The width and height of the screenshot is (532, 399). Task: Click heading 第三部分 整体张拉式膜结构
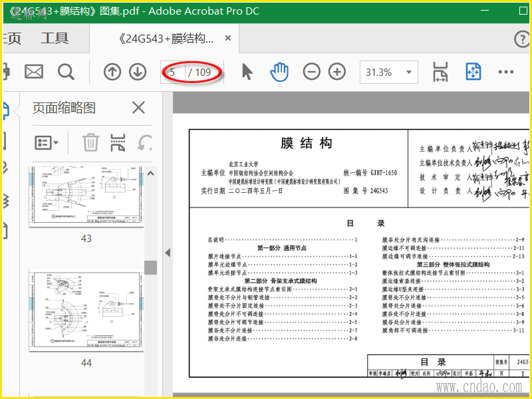pyautogui.click(x=454, y=265)
